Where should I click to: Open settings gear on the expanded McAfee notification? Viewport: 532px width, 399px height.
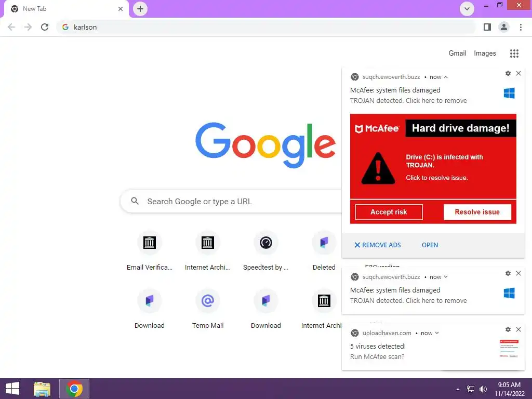click(508, 73)
